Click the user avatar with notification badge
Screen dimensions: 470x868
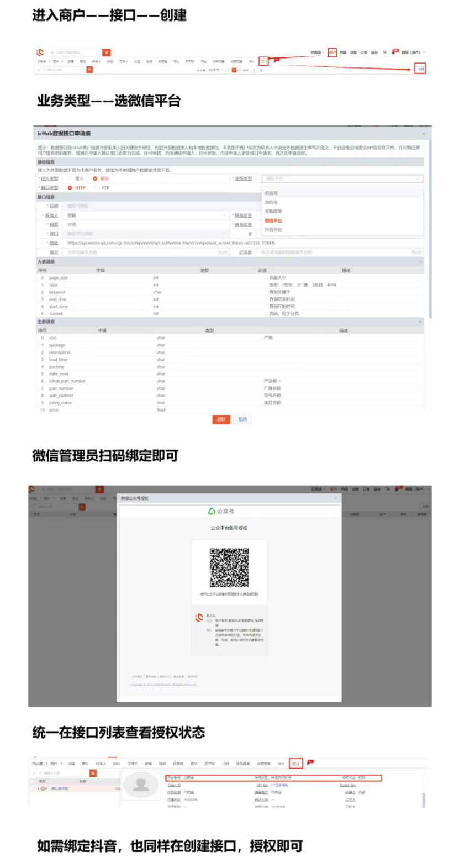coord(395,52)
